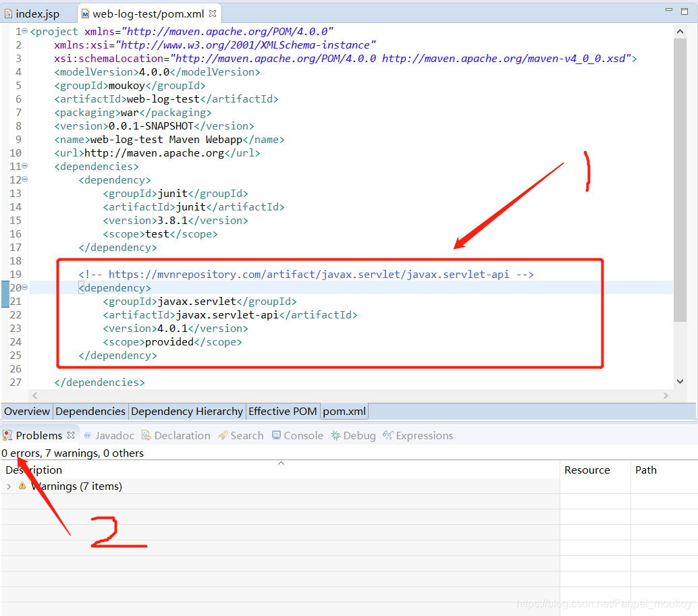This screenshot has width=698, height=616.
Task: Open the Effective POM tab
Action: pyautogui.click(x=283, y=412)
